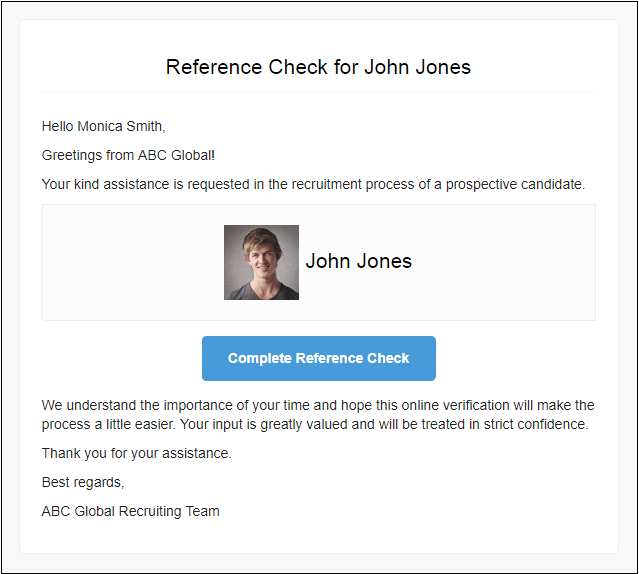639x574 pixels.
Task: Click the ABC Global Recruiting Team signature
Action: (130, 511)
